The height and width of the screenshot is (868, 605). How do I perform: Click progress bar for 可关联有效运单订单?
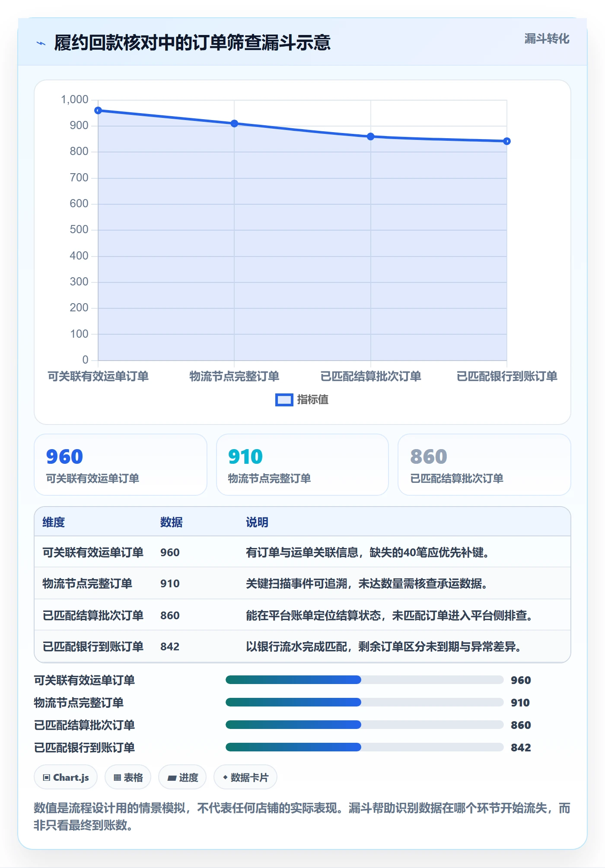pyautogui.click(x=364, y=680)
